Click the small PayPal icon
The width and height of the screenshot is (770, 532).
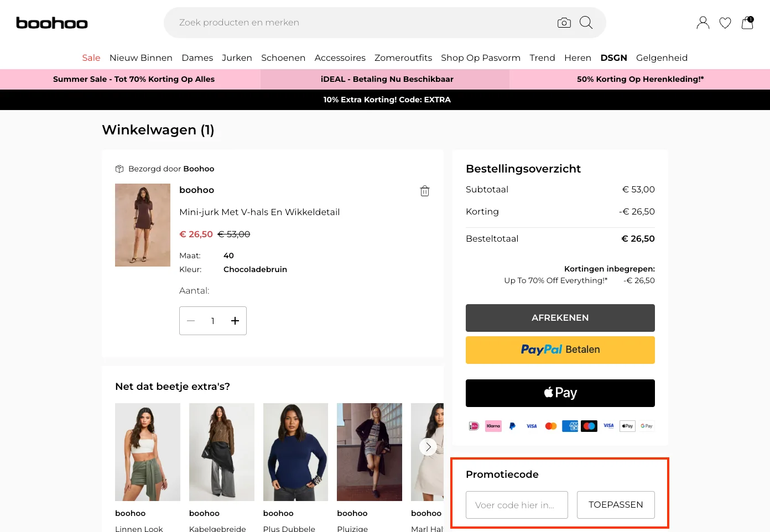click(512, 426)
